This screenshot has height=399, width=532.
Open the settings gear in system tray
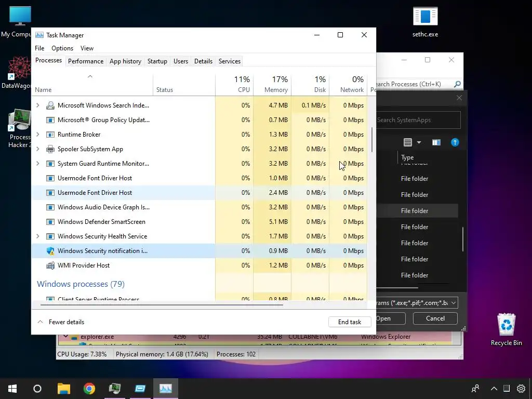pyautogui.click(x=521, y=389)
